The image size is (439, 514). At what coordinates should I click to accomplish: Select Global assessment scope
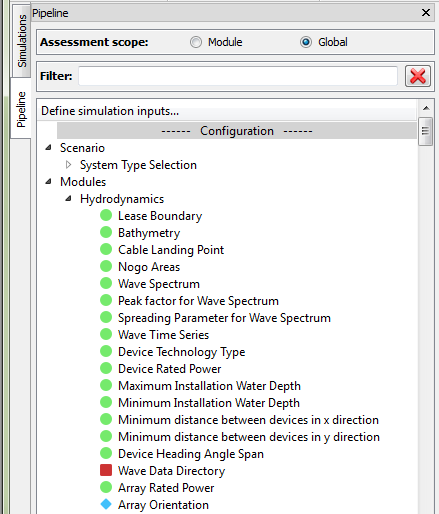click(306, 42)
